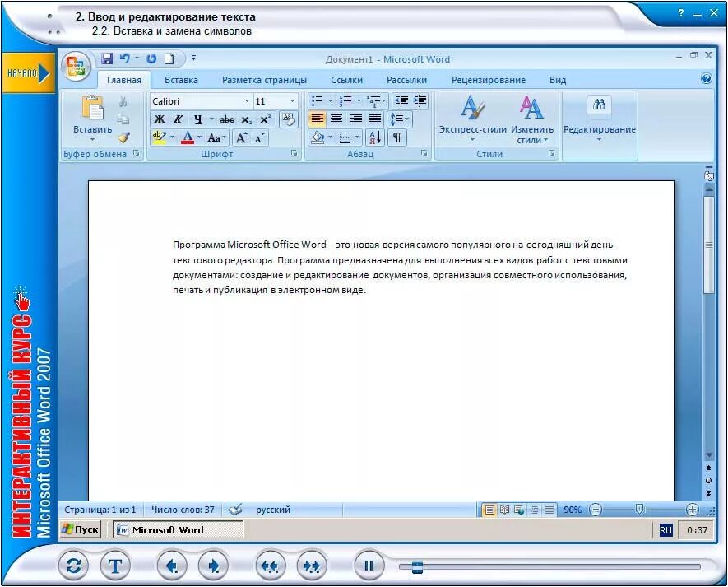The width and height of the screenshot is (728, 587).
Task: Expand numbering list dropdown
Action: (x=359, y=101)
